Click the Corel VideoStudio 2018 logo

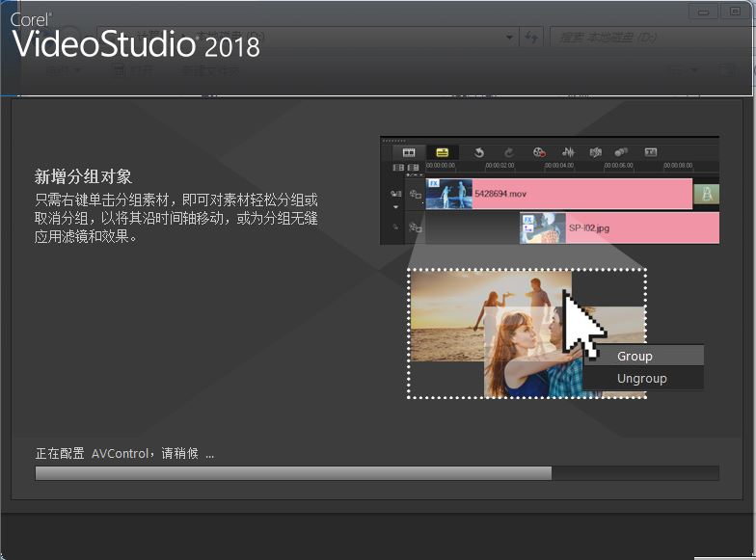(135, 37)
